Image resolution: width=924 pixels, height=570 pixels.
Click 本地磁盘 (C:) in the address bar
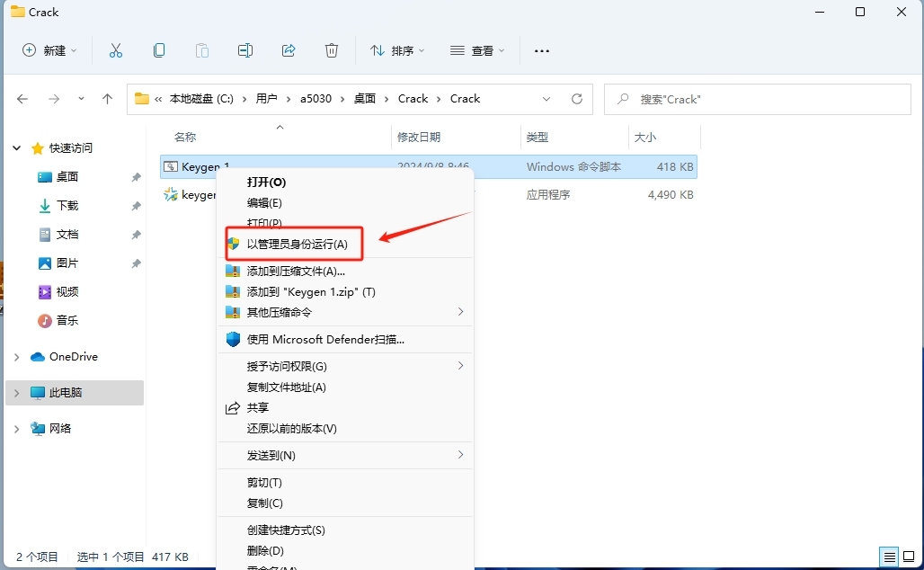[201, 99]
